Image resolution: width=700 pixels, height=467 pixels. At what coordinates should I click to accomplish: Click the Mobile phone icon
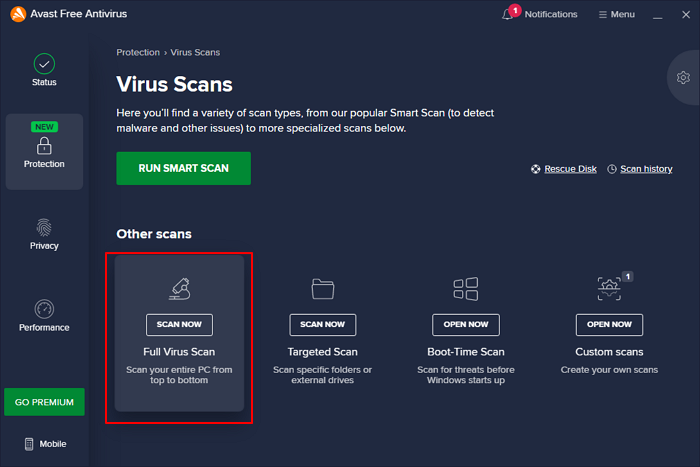(29, 443)
